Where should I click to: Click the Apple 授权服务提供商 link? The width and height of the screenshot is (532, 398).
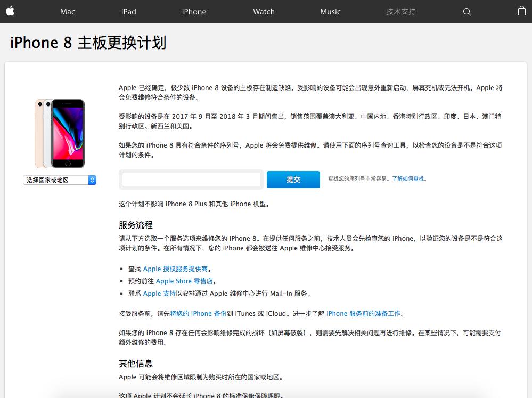point(176,269)
